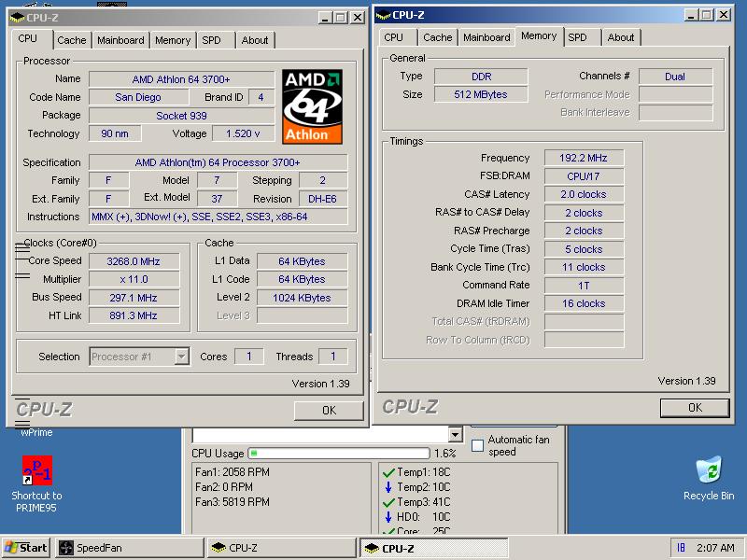Click the Voltage 1.520 v value
This screenshot has width=747, height=560.
coord(243,133)
